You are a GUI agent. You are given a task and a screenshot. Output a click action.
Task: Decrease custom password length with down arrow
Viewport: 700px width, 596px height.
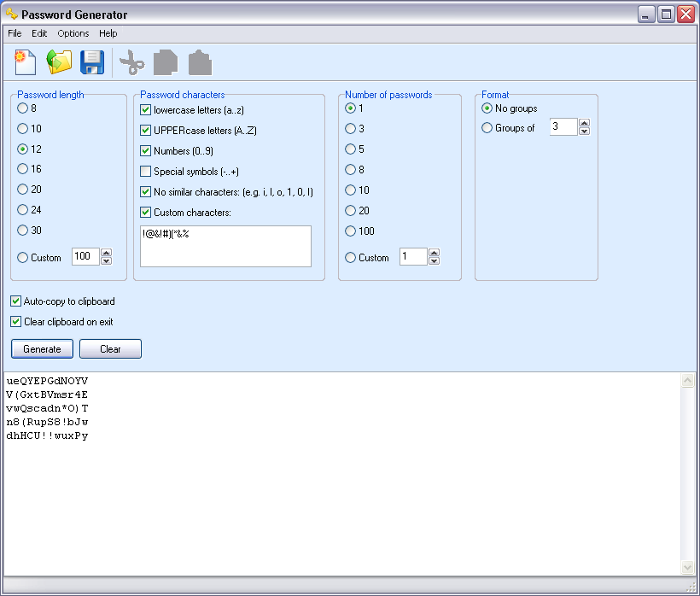pos(106,260)
